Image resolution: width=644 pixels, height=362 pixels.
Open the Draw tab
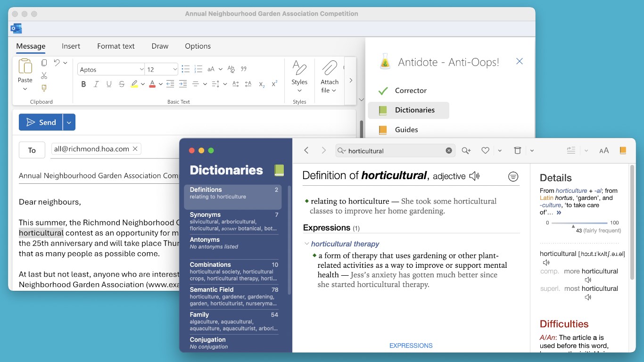point(160,46)
